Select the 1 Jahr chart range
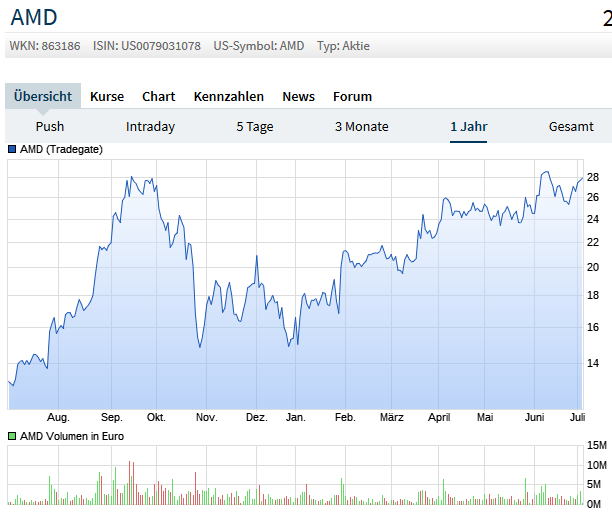 pyautogui.click(x=468, y=126)
